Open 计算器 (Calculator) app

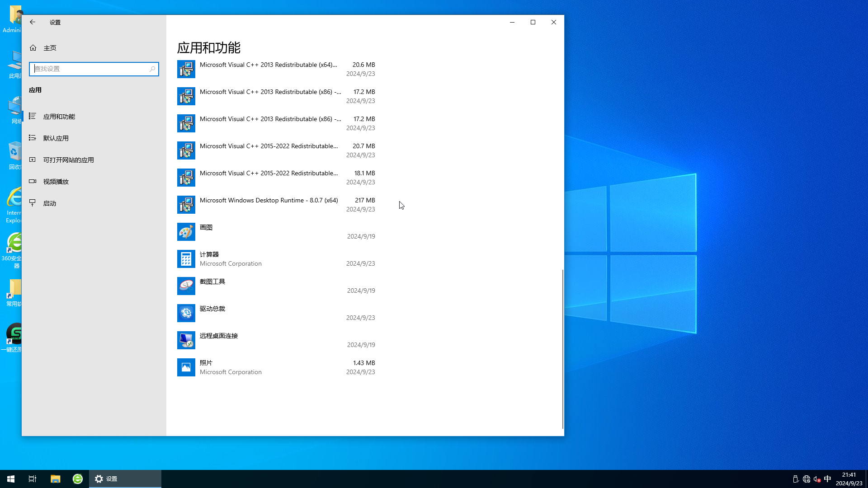coord(275,258)
